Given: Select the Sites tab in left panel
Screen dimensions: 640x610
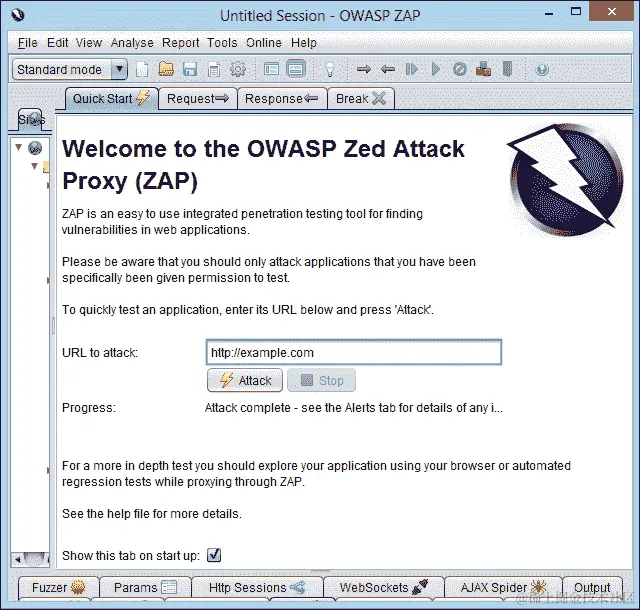Looking at the screenshot, I should coord(31,120).
